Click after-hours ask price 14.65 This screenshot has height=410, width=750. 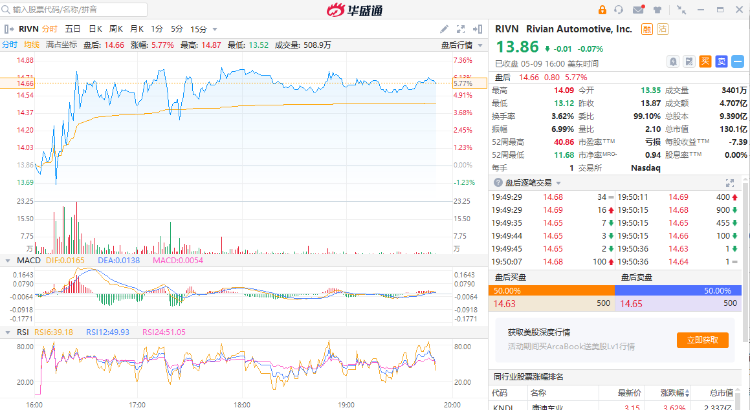pyautogui.click(x=631, y=304)
